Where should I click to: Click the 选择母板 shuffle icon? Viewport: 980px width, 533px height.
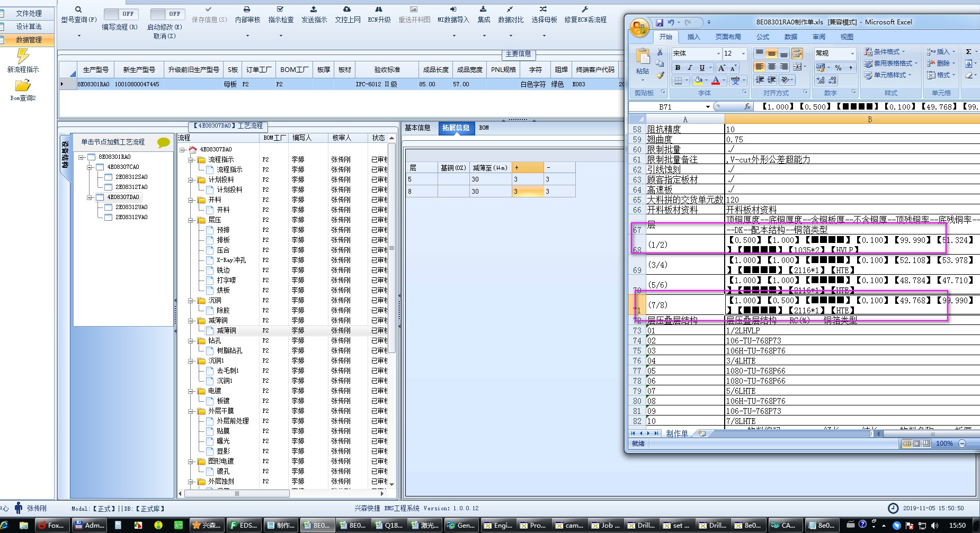click(544, 9)
